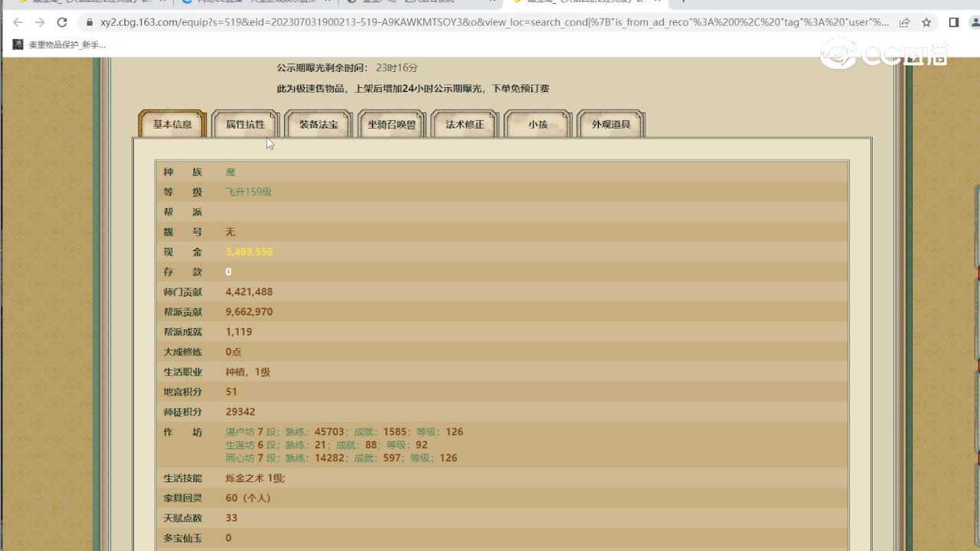Click the 生活技能 row label
The width and height of the screenshot is (980, 551).
coord(183,478)
